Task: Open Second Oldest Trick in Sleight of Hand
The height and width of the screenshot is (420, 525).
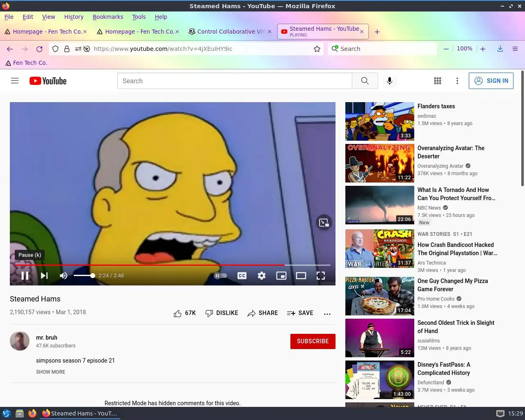Action: point(456,327)
